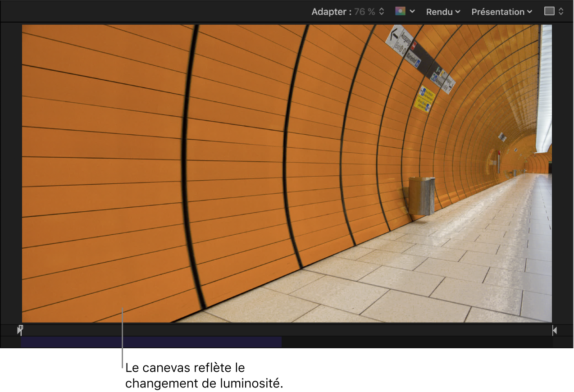
Task: Click the chevron next to the color channels icon
Action: coord(412,12)
